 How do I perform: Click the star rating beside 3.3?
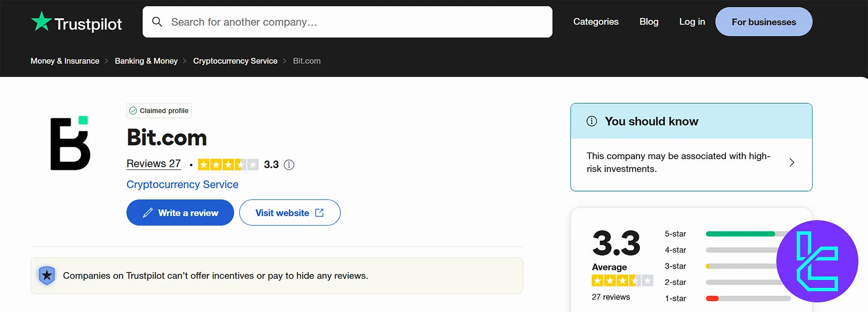pyautogui.click(x=228, y=165)
